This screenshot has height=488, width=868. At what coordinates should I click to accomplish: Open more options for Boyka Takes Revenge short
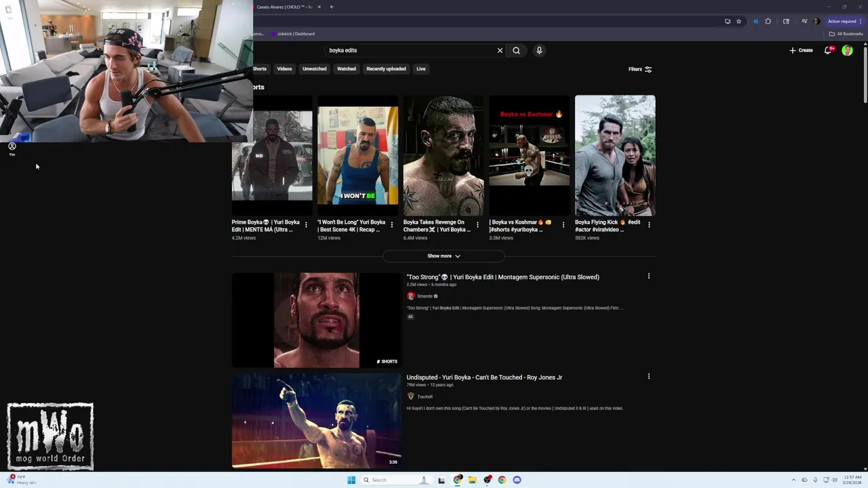477,225
